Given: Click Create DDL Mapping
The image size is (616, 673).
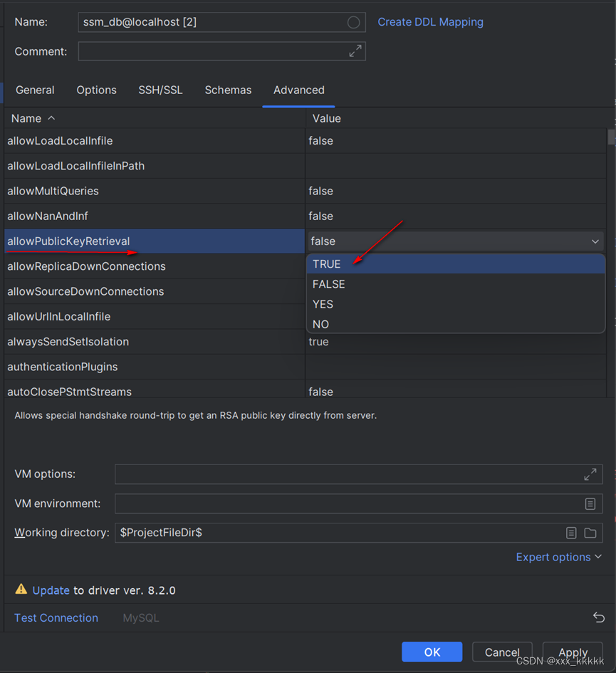Looking at the screenshot, I should click(x=430, y=22).
